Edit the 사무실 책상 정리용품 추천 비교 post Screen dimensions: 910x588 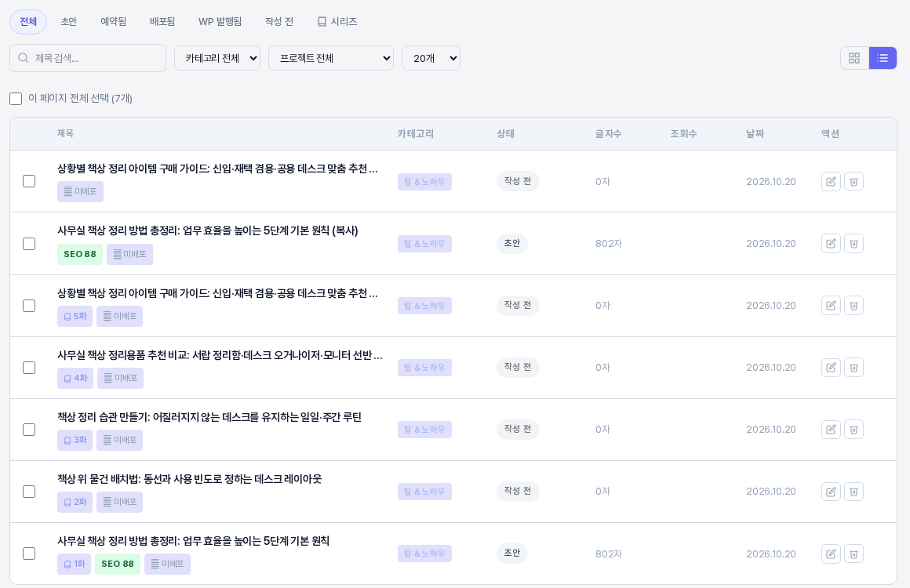831,368
